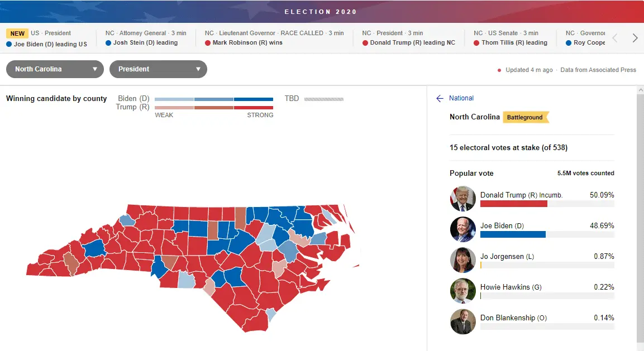This screenshot has height=351, width=644.
Task: Click Howie Hawkins's portrait
Action: (462, 290)
